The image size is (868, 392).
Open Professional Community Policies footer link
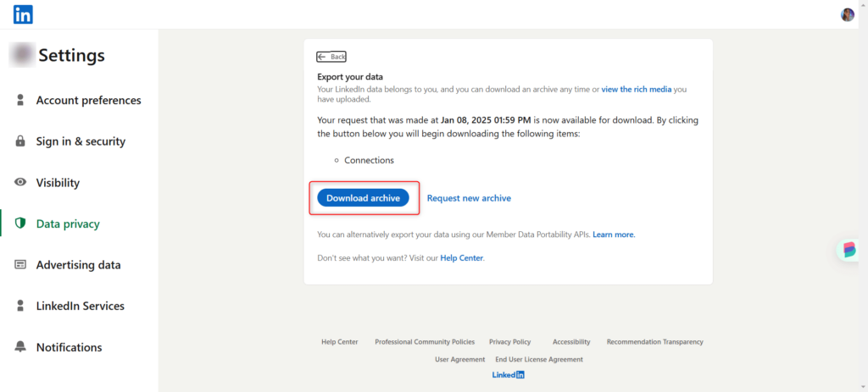(426, 342)
